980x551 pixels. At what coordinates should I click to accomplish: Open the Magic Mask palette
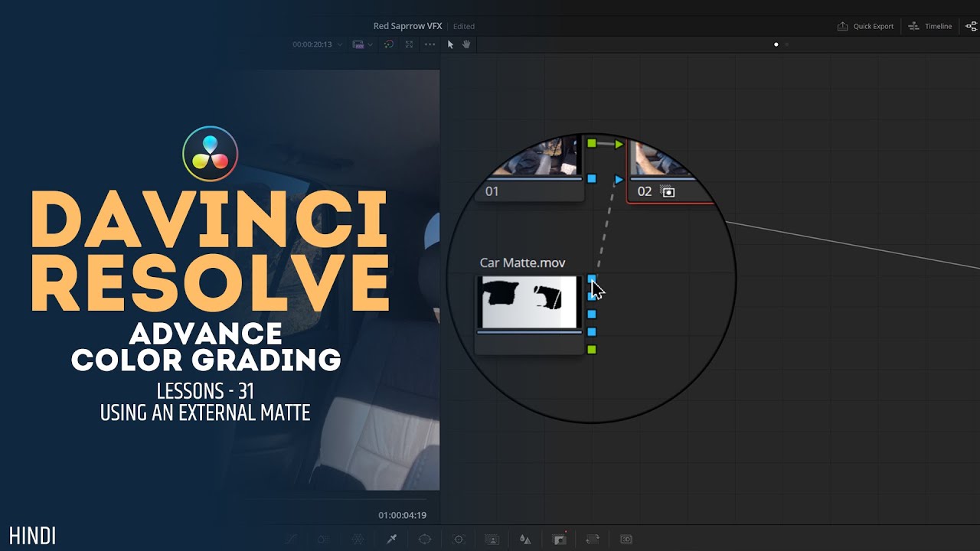[492, 539]
